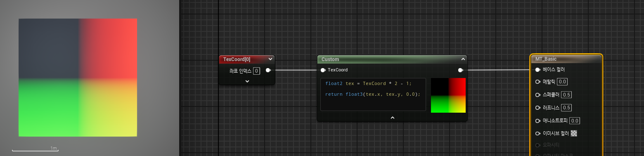Select the Custom node title bar
Viewport: 644px width, 156px height.
(x=392, y=59)
